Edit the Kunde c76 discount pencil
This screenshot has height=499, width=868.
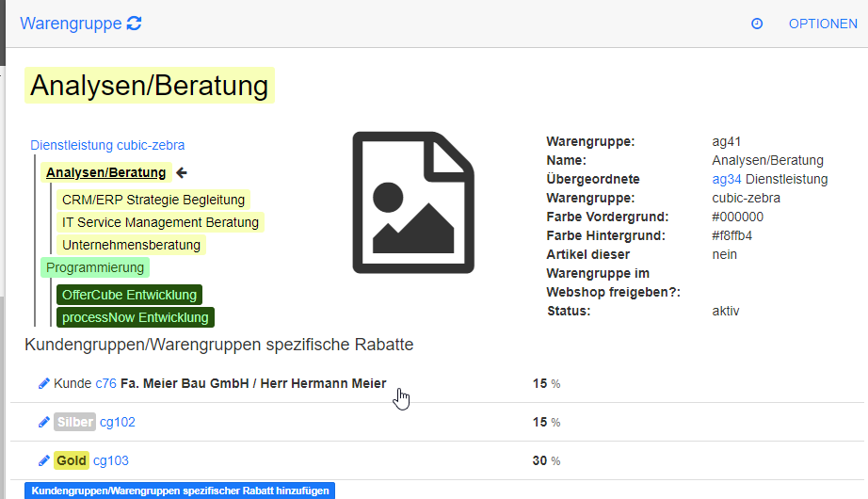(x=43, y=383)
